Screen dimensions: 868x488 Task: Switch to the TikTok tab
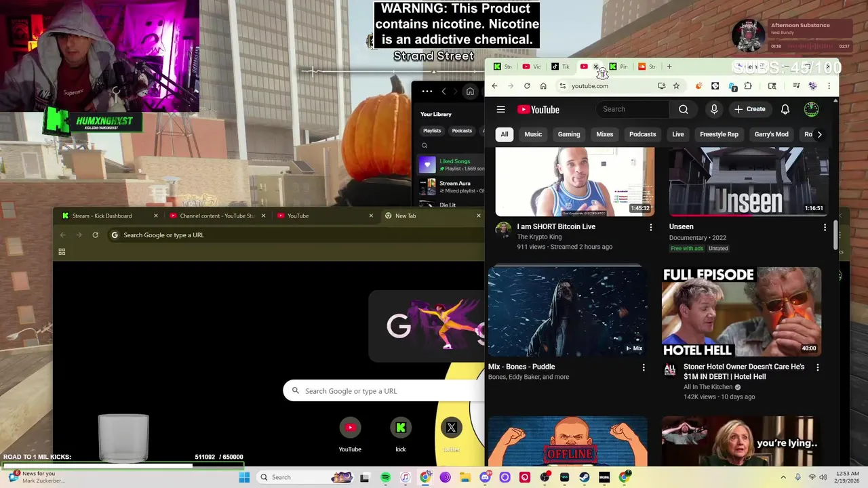pyautogui.click(x=561, y=66)
